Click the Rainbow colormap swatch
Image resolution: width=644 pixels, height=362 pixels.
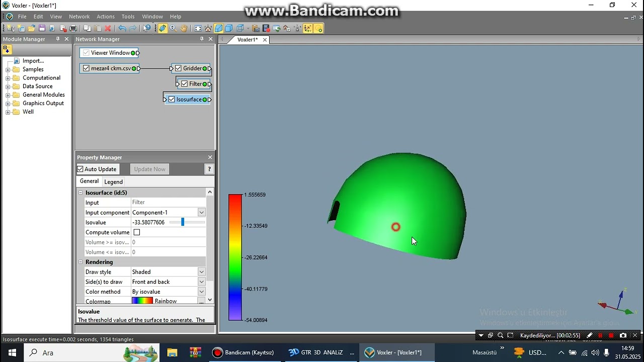pos(142,301)
